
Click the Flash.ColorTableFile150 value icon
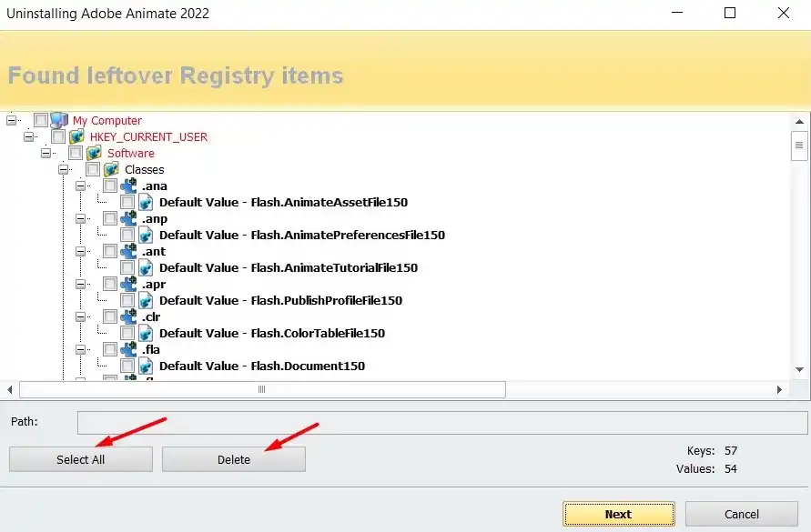pos(146,333)
